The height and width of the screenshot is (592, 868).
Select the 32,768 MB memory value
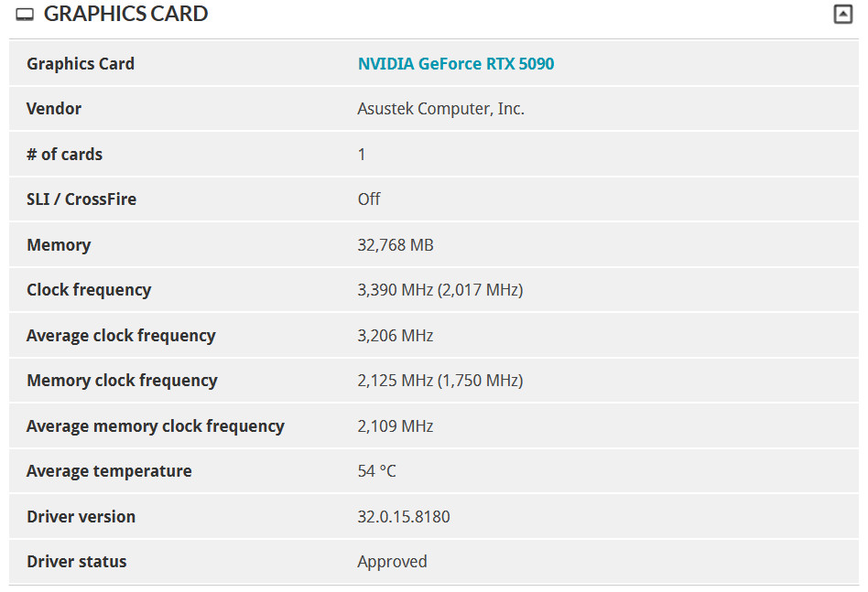point(396,245)
